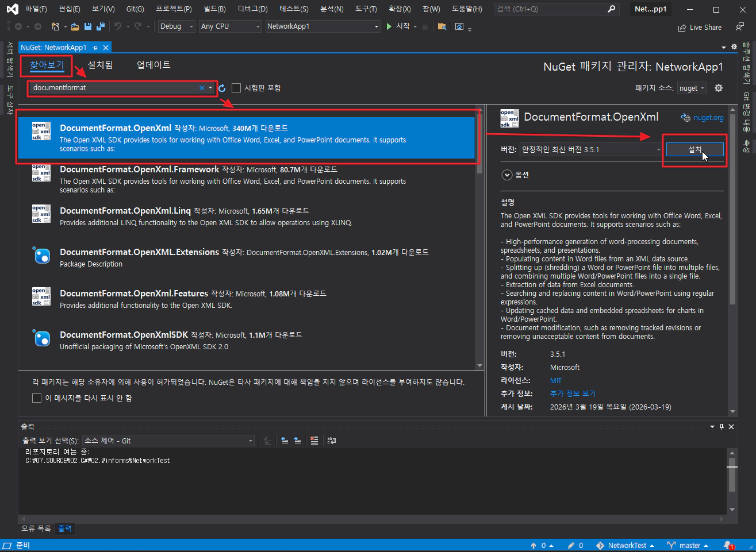The width and height of the screenshot is (756, 552).
Task: Click the green Start (시작) play icon
Action: 389,26
